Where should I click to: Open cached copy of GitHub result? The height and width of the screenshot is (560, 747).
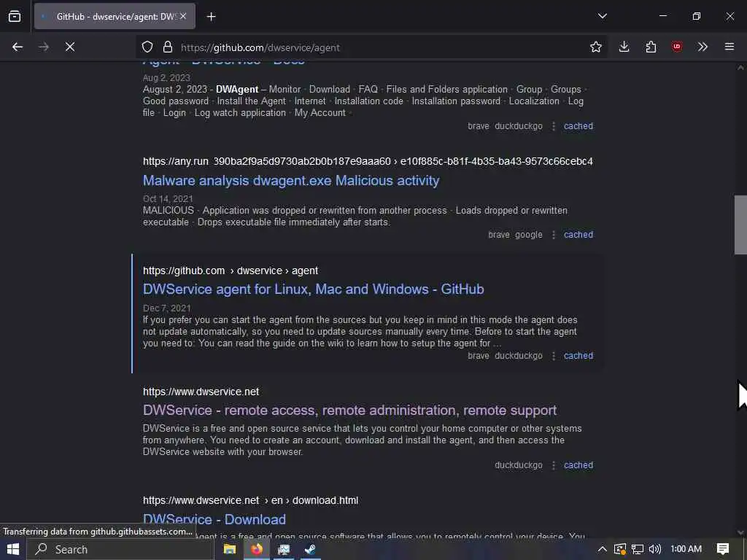pyautogui.click(x=578, y=355)
